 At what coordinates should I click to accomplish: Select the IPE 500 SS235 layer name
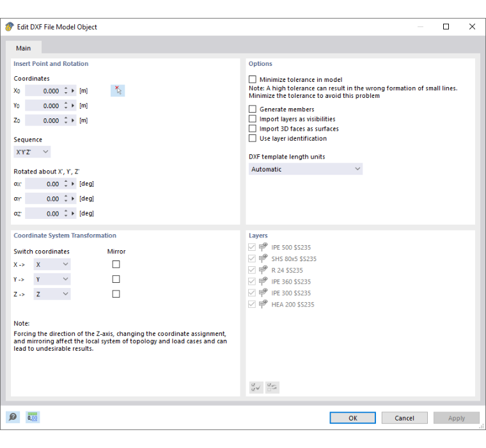point(291,248)
